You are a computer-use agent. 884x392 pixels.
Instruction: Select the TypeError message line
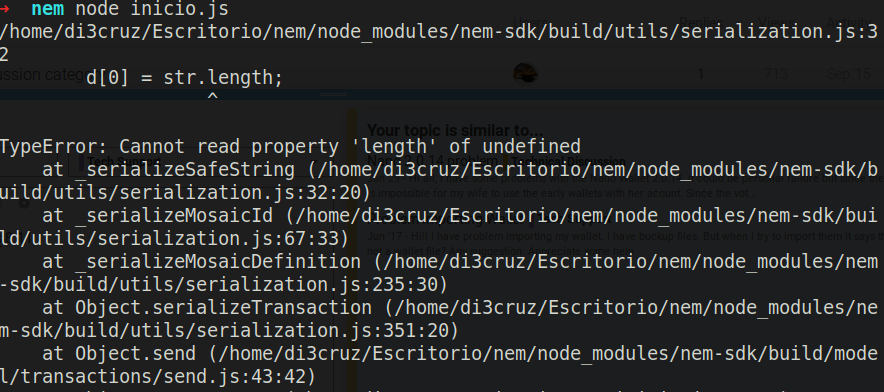290,147
